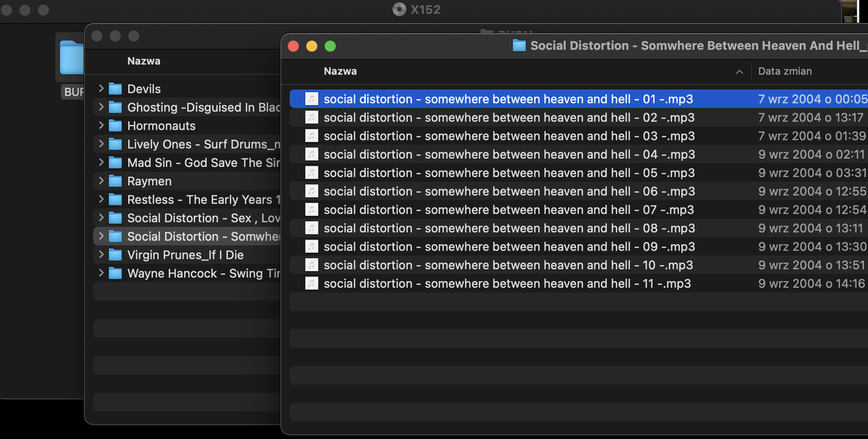Click the Mad Sin - God Save The Sin folder icon
Viewport: 868px width, 439px height.
[x=115, y=163]
